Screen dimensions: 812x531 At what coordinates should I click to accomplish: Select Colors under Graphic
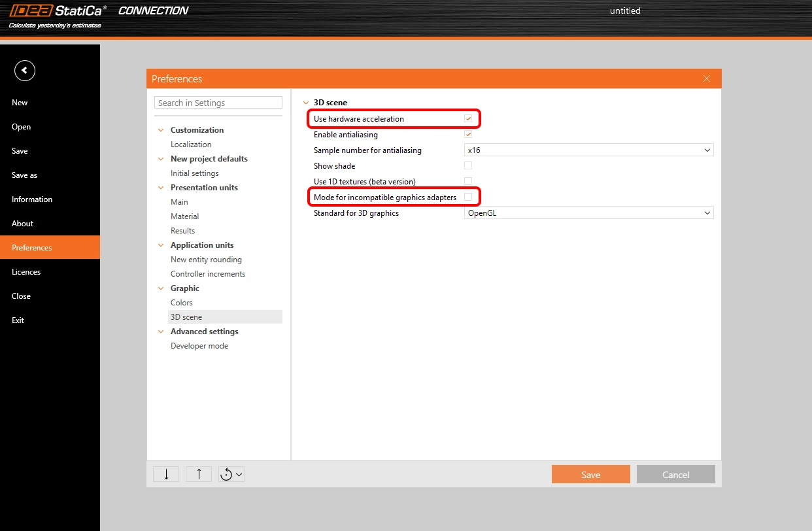tap(182, 303)
